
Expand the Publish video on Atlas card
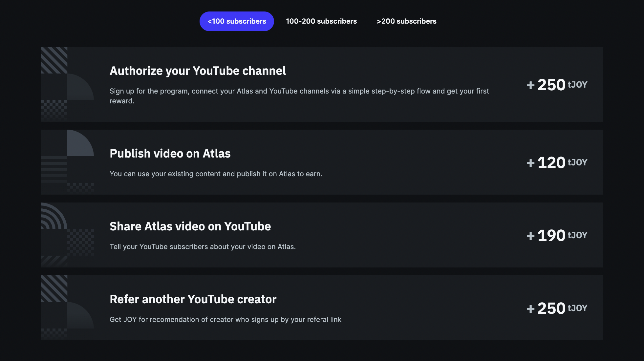click(170, 153)
